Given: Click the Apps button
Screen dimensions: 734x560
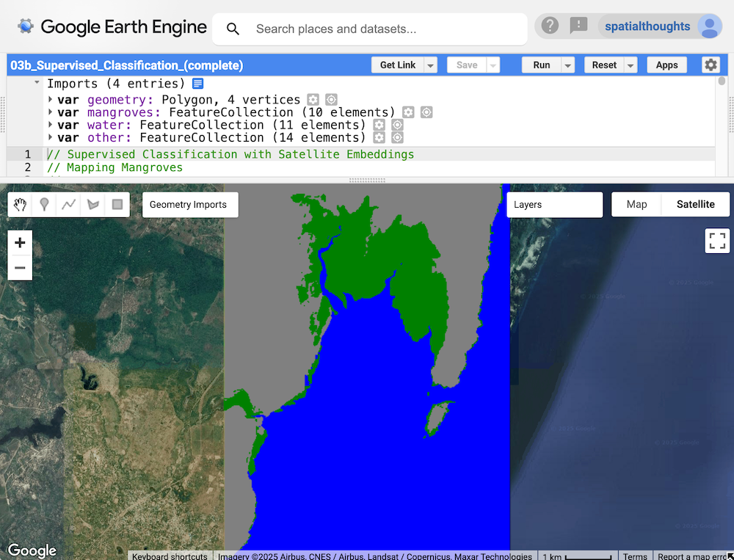Looking at the screenshot, I should [666, 65].
